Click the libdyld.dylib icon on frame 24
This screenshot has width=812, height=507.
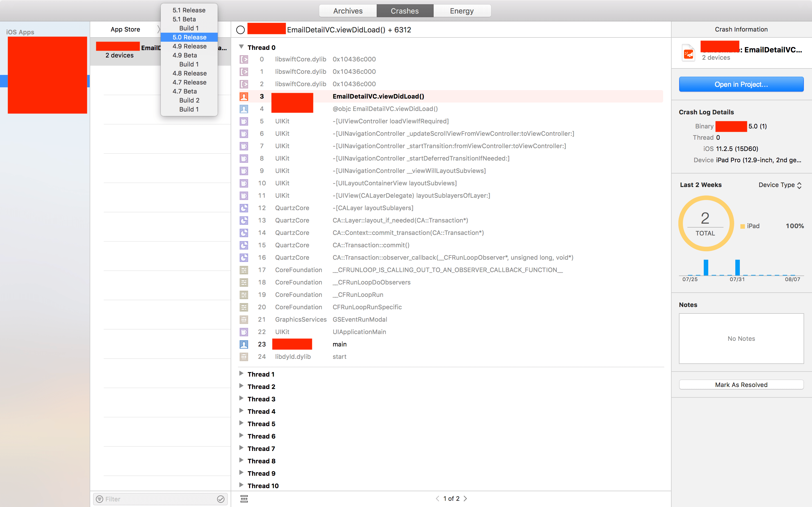(x=244, y=356)
